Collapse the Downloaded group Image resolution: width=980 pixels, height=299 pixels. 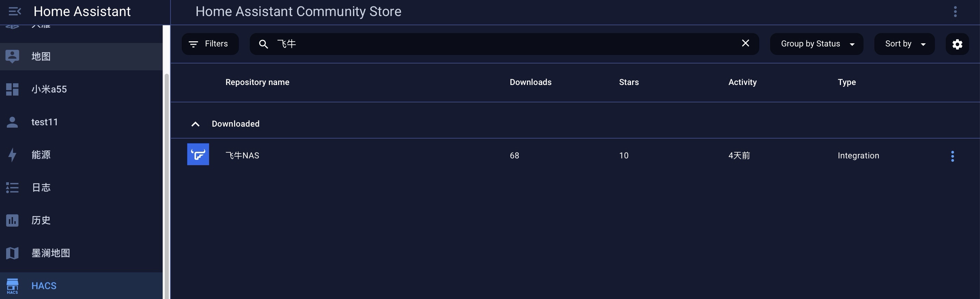coord(195,124)
